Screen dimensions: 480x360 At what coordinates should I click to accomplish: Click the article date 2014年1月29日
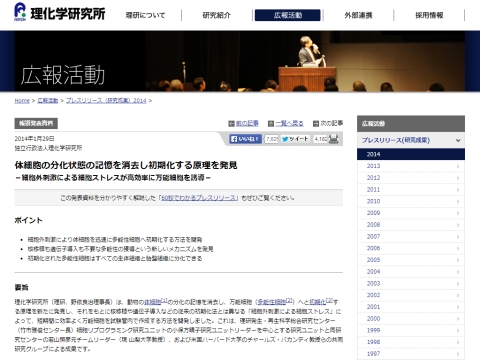[x=34, y=139]
